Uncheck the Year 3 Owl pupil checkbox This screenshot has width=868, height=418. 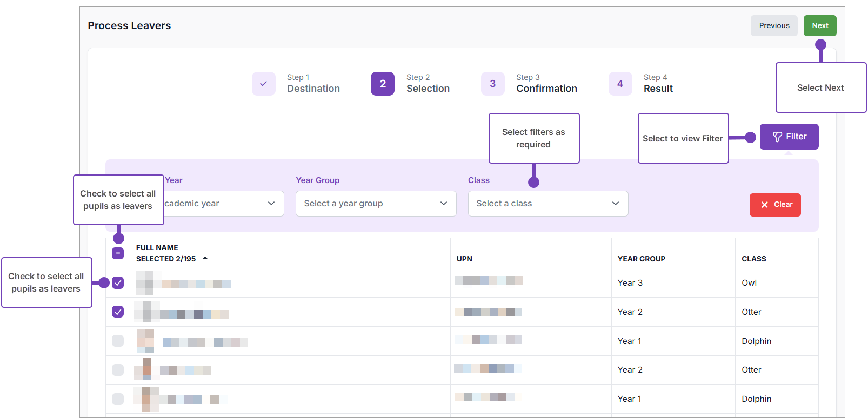tap(118, 283)
